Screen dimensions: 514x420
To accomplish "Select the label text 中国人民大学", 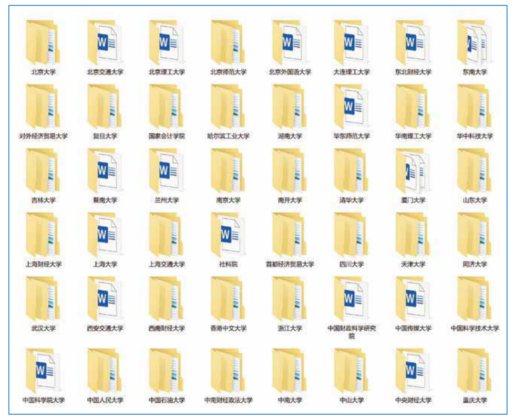I will (x=105, y=400).
